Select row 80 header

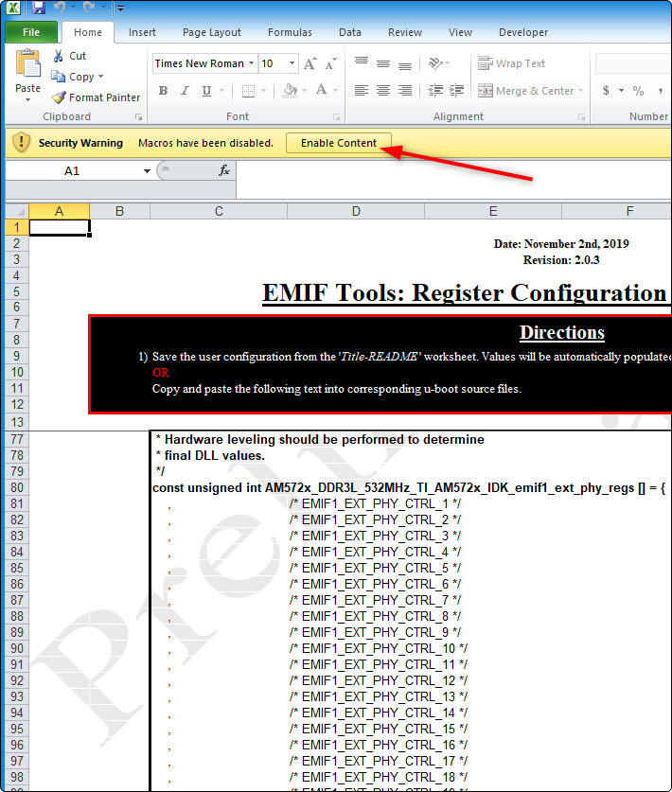point(17,488)
